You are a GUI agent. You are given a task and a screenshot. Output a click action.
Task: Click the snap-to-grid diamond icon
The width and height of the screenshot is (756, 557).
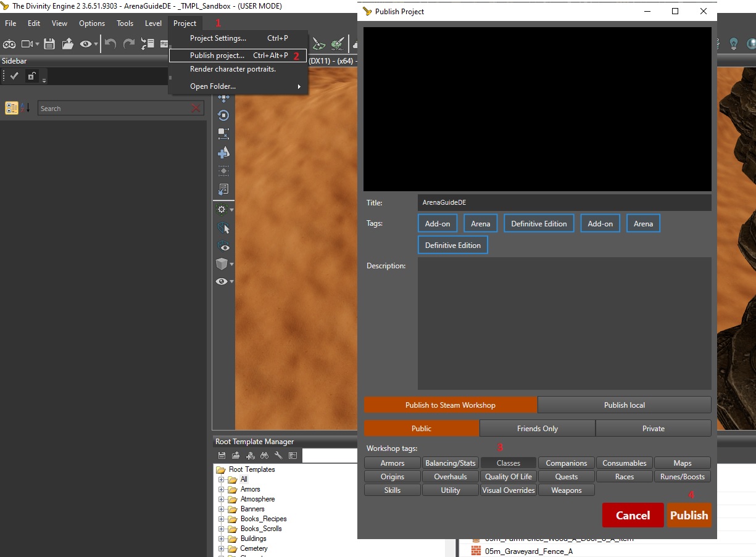pos(223,170)
